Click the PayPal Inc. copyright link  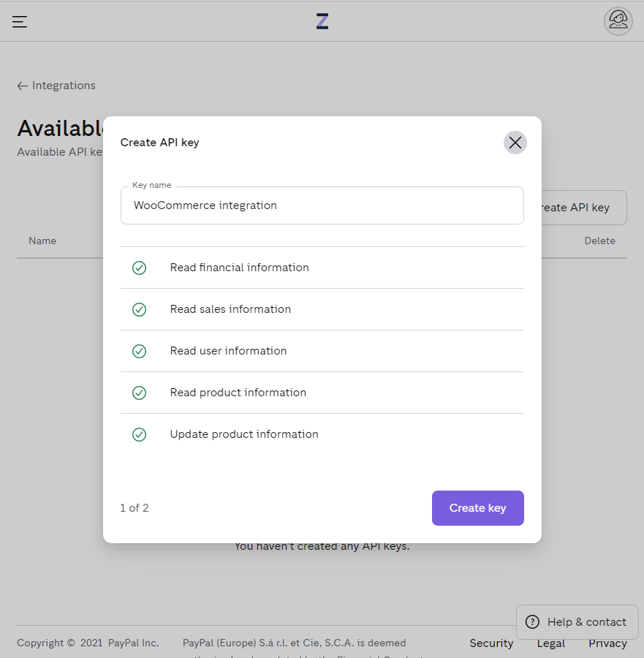133,643
